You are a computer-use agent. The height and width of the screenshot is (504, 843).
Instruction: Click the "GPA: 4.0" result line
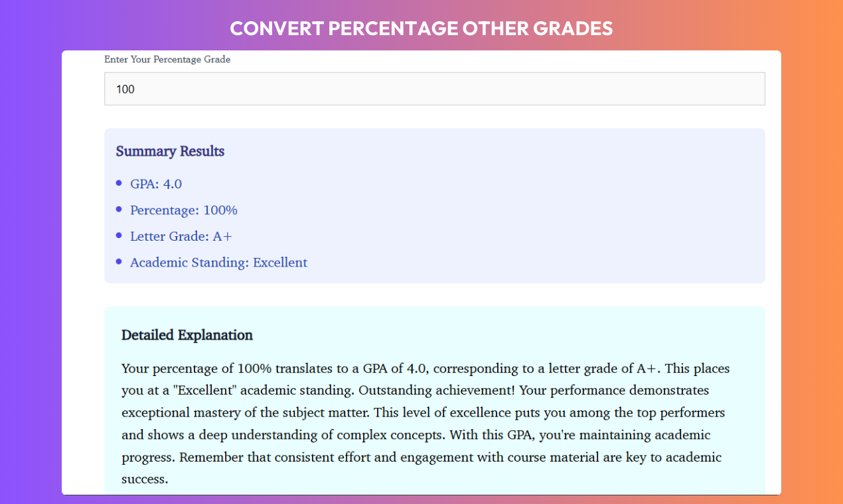coord(156,184)
